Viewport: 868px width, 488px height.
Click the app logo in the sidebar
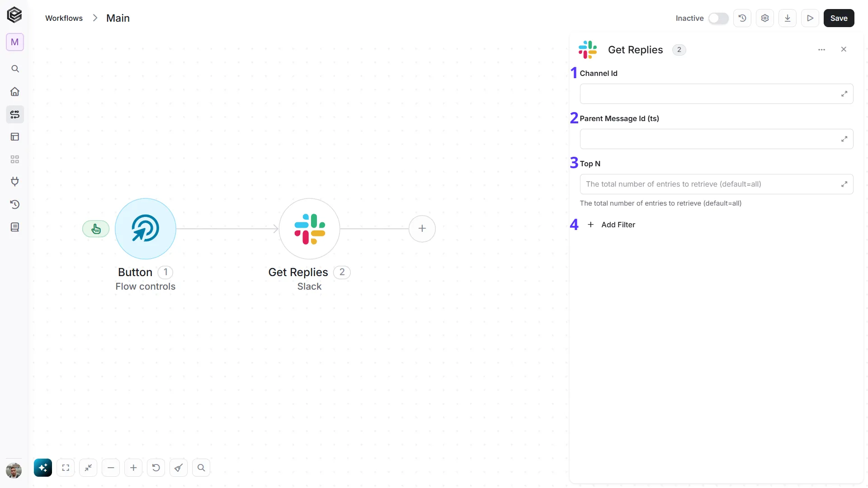click(x=14, y=15)
